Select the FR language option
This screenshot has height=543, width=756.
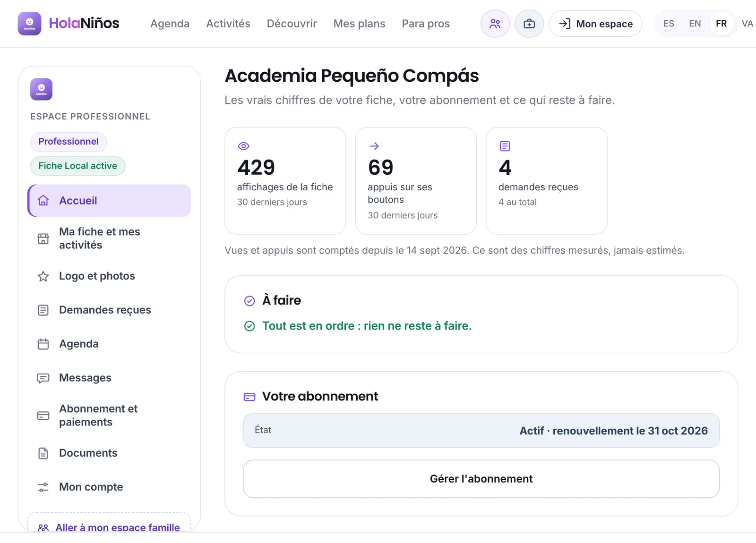[721, 24]
